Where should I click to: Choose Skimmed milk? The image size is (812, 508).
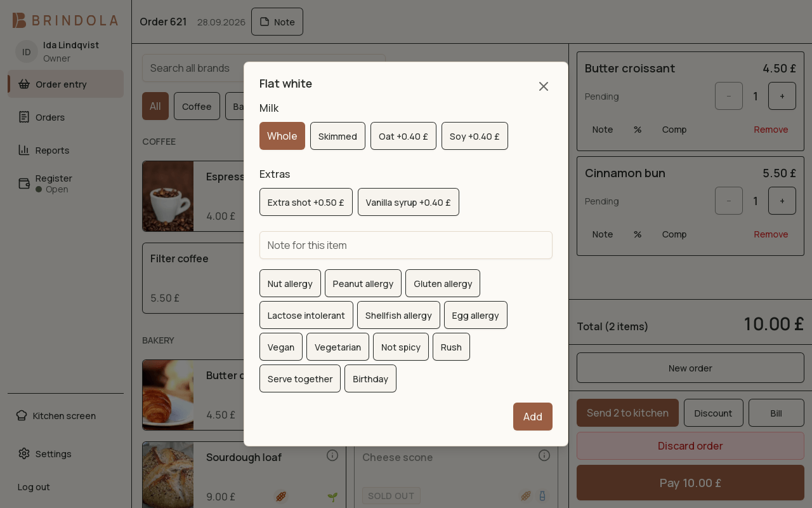point(337,136)
